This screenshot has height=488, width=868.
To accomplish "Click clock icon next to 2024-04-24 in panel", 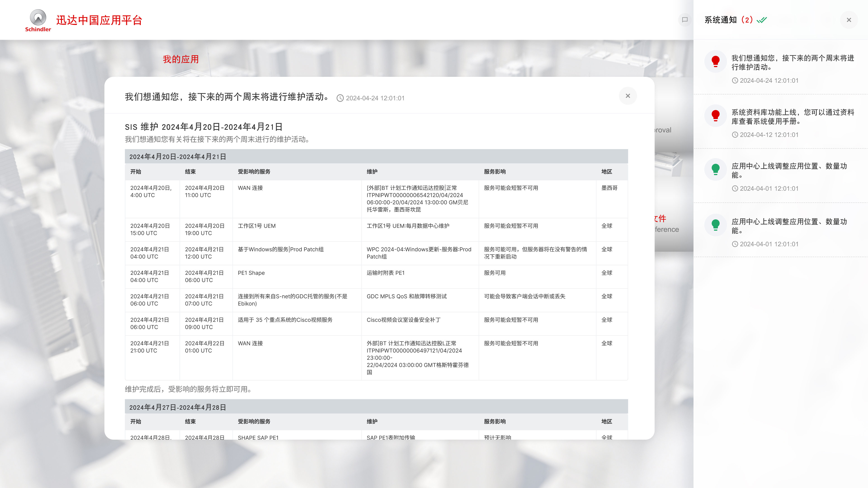I will tap(735, 80).
